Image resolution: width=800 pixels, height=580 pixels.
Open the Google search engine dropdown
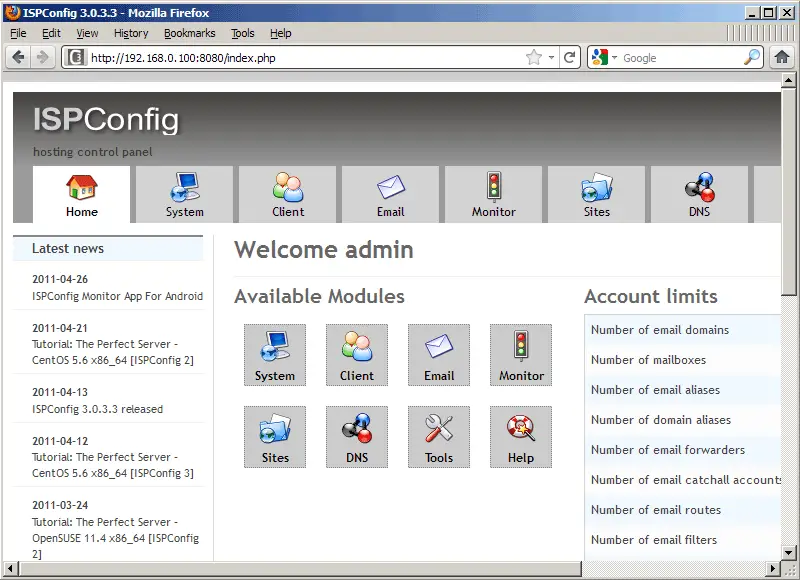(606, 58)
